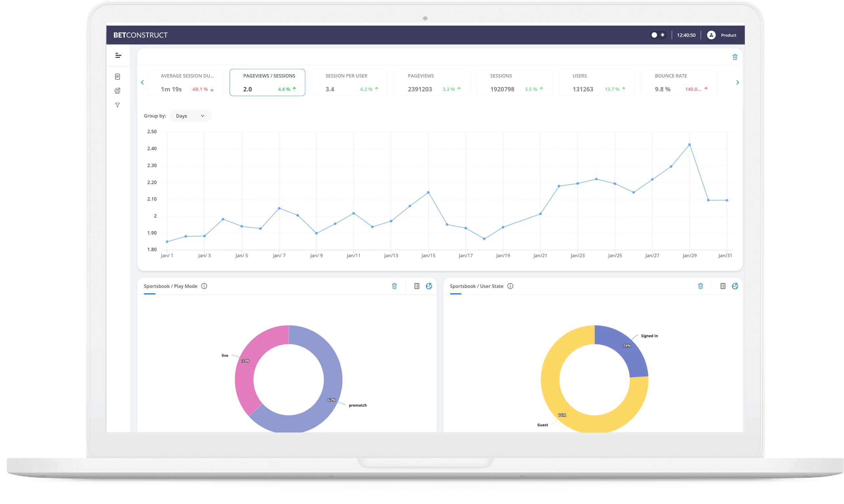This screenshot has height=504, width=844.
Task: Open the sidebar navigation menu icon
Action: tap(118, 55)
